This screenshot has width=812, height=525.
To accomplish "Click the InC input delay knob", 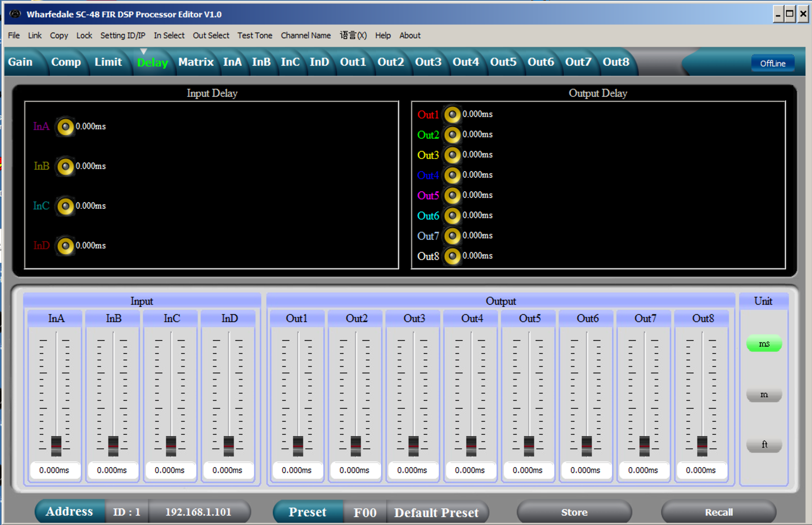I will pyautogui.click(x=65, y=206).
